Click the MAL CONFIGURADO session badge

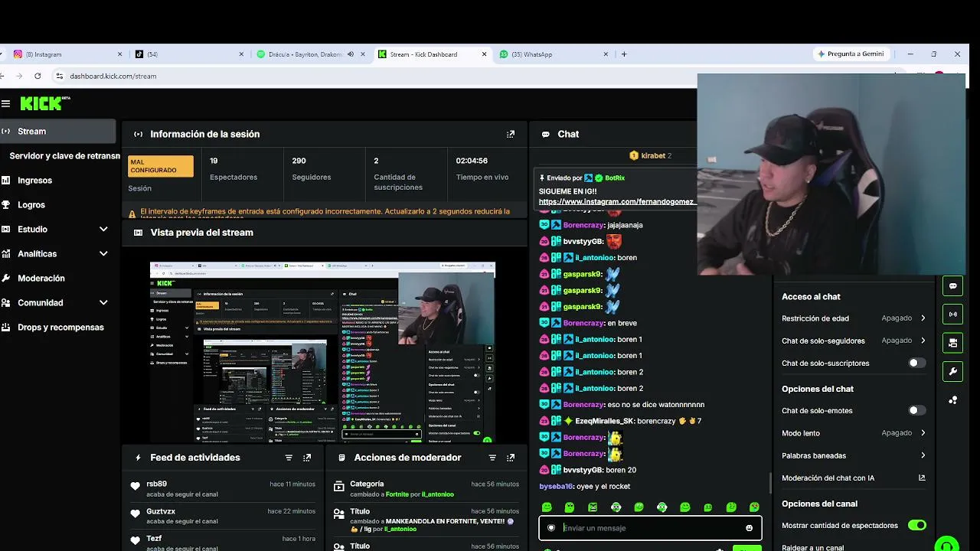(x=160, y=166)
